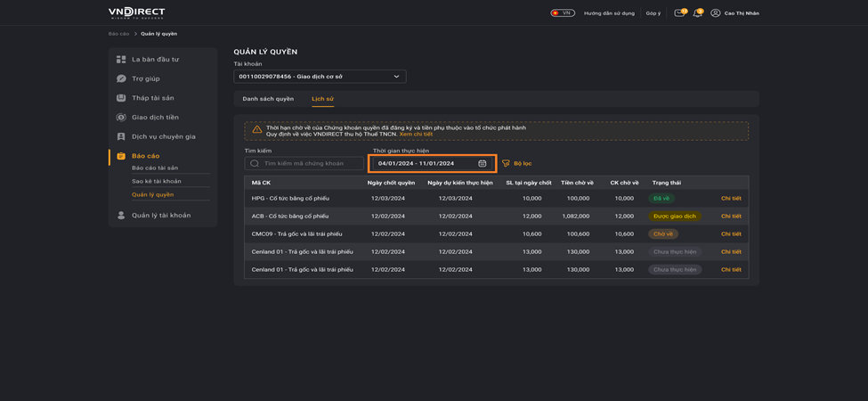Toggle the VN language switch

[x=563, y=12]
